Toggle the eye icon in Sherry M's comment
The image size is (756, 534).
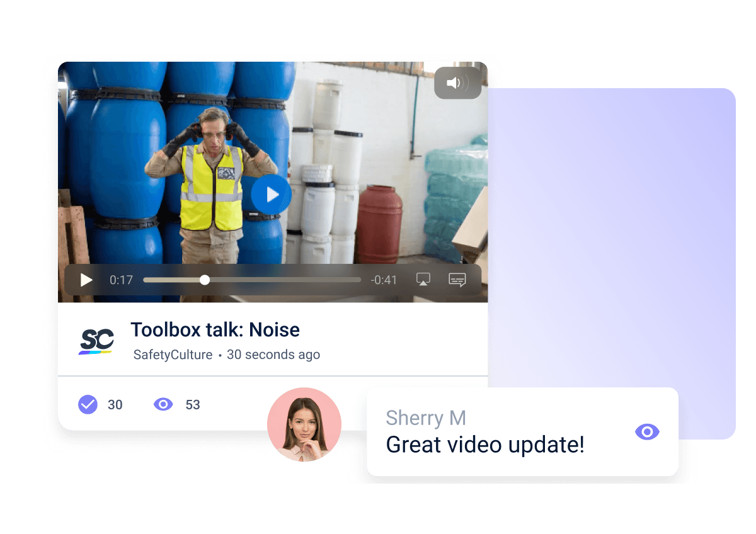pos(647,431)
